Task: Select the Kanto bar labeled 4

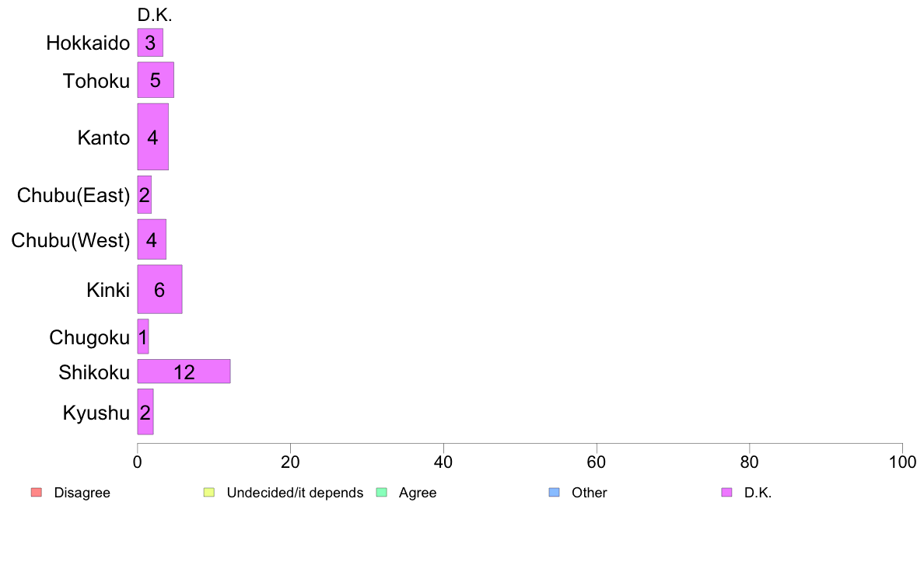Action: coord(153,137)
